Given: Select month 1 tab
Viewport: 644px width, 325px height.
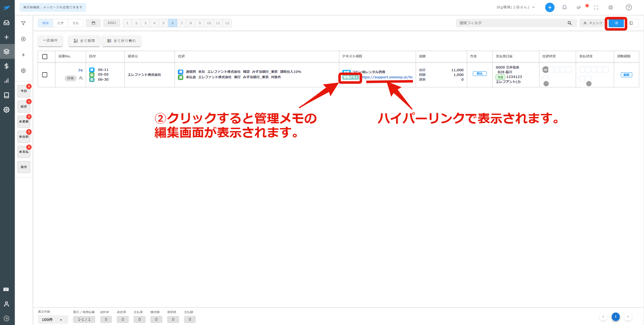Looking at the screenshot, I should [x=127, y=23].
